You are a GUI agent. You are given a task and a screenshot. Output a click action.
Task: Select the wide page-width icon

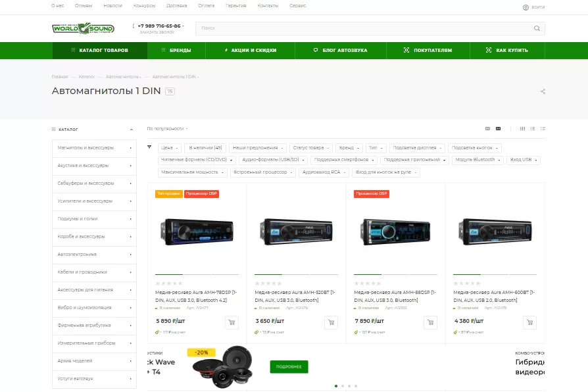pyautogui.click(x=498, y=129)
